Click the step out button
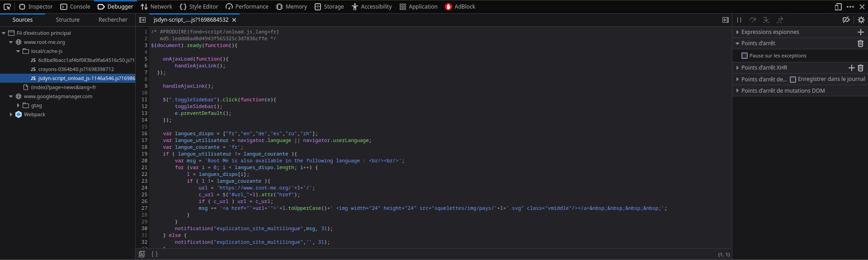 point(780,20)
